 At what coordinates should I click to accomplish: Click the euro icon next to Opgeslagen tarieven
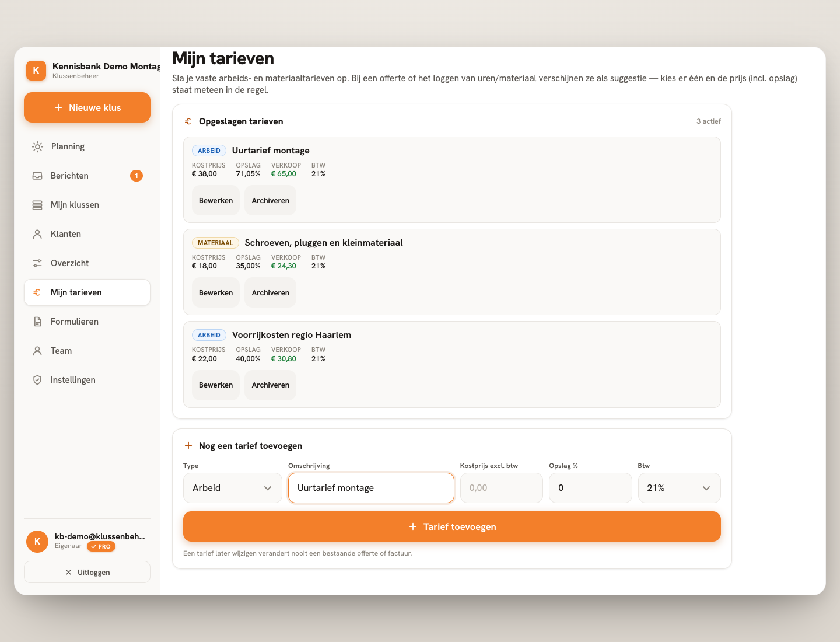(188, 121)
